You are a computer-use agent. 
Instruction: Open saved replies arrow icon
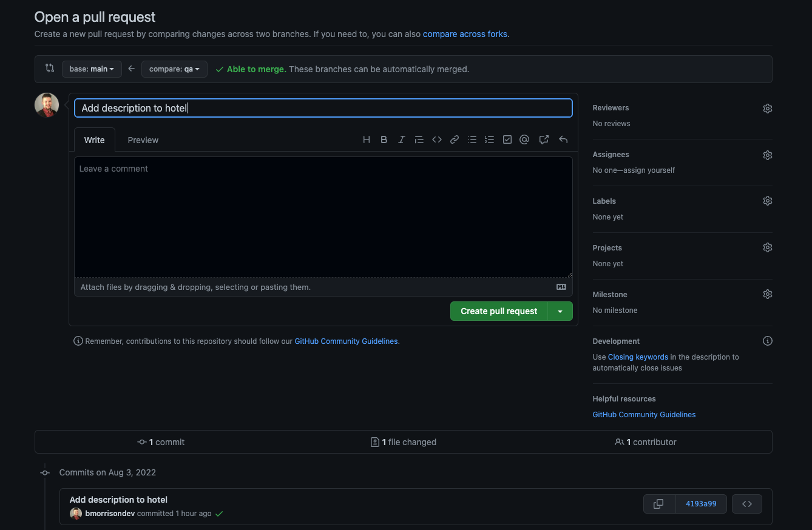[563, 139]
